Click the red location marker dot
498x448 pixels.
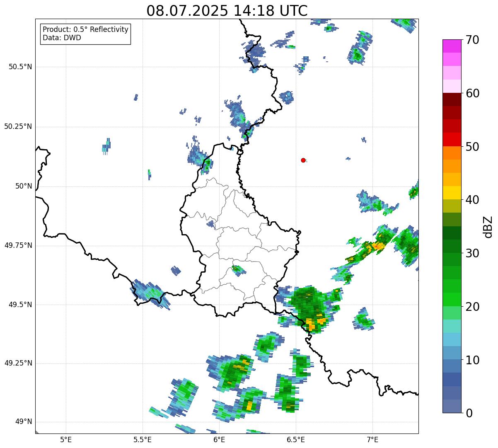[303, 160]
